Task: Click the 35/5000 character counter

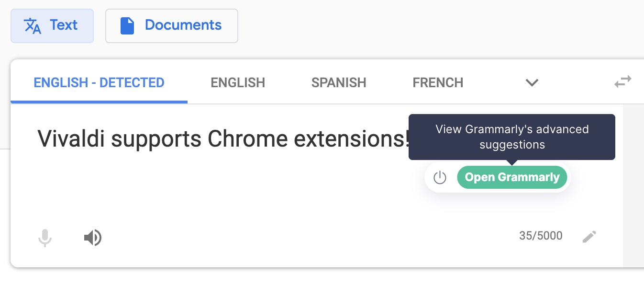Action: 541,236
